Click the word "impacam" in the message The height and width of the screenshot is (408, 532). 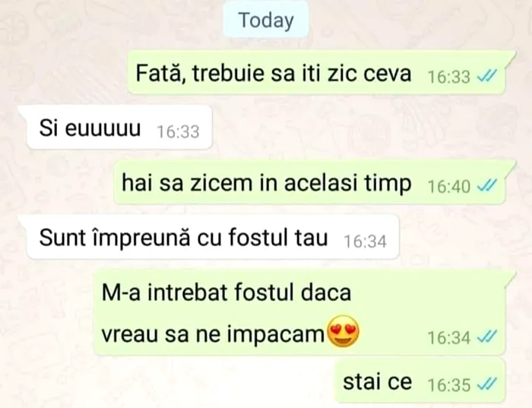[276, 335]
